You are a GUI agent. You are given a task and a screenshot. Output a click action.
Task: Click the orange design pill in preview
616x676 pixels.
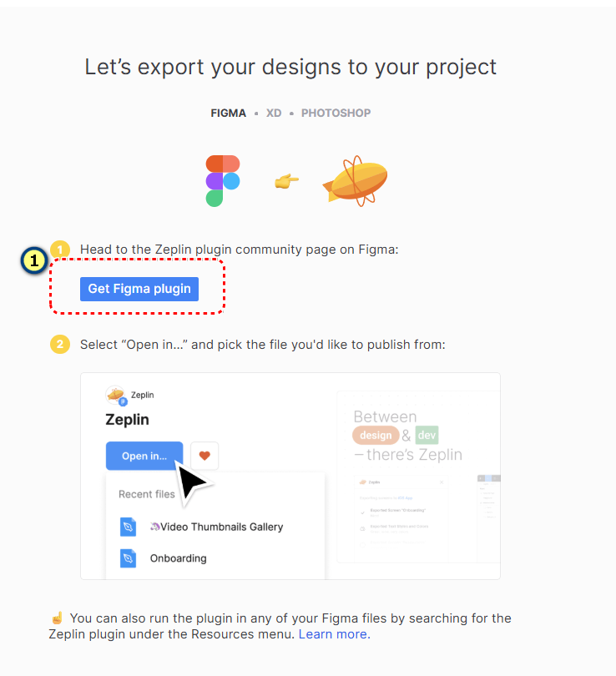pos(375,435)
